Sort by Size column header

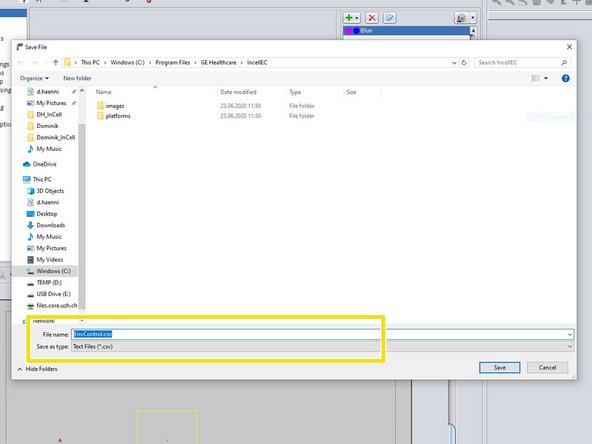point(351,92)
